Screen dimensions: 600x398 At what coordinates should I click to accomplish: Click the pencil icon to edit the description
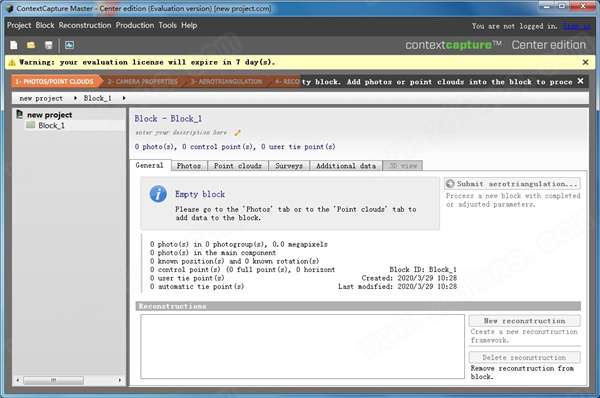pyautogui.click(x=237, y=133)
